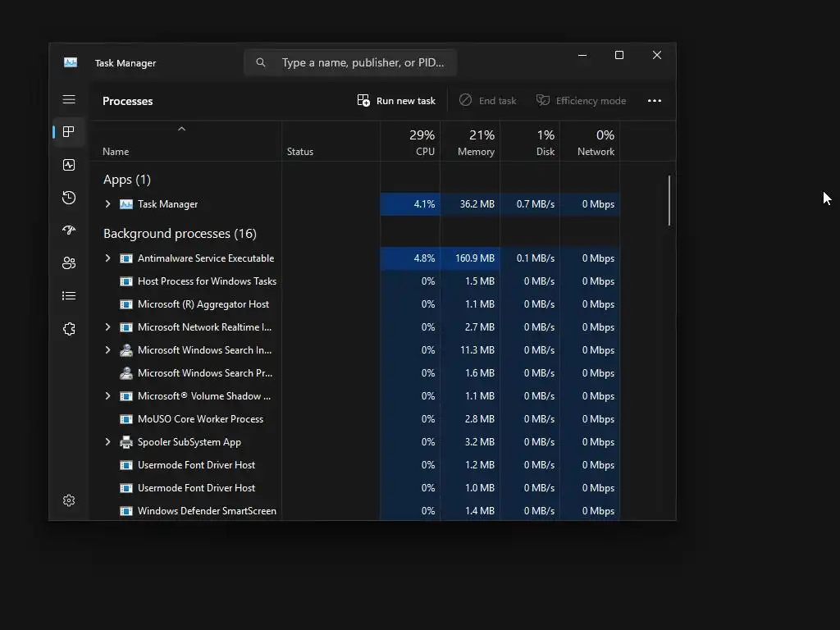Click the 36.2 MB memory cell
The image size is (840, 630).
(x=470, y=204)
